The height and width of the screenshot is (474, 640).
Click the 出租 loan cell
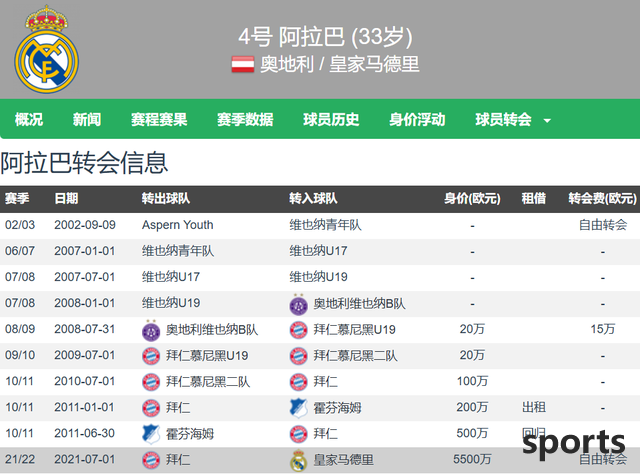[x=533, y=407]
